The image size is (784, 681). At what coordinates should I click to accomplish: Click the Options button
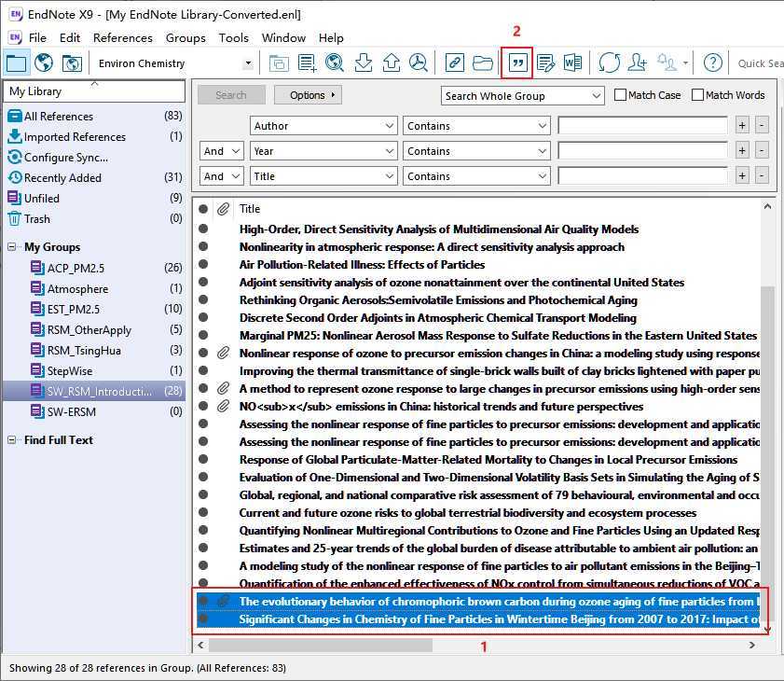point(308,95)
